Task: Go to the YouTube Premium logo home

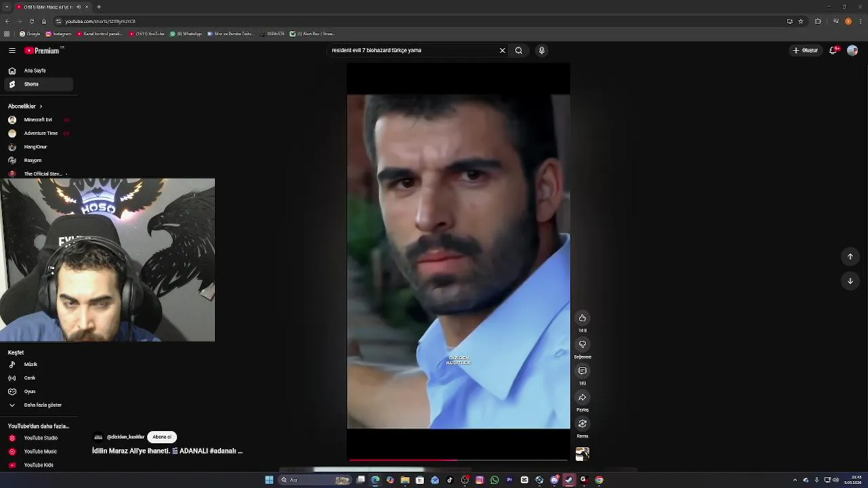Action: pyautogui.click(x=42, y=50)
